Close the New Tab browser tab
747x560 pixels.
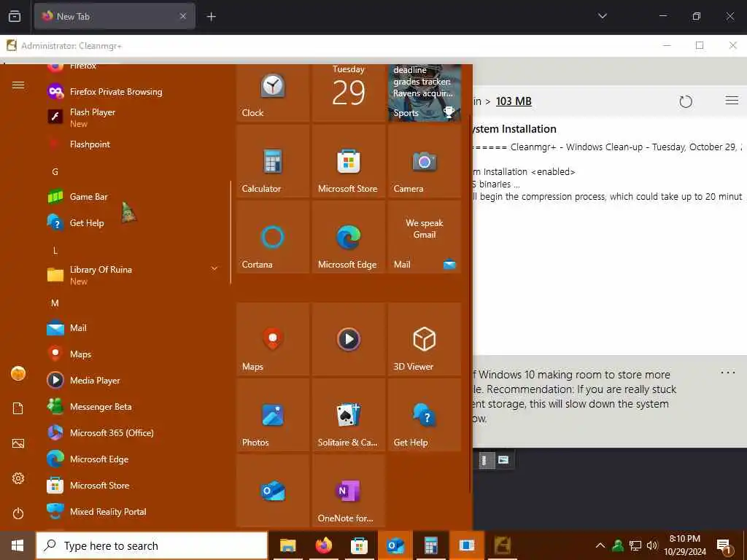[183, 16]
